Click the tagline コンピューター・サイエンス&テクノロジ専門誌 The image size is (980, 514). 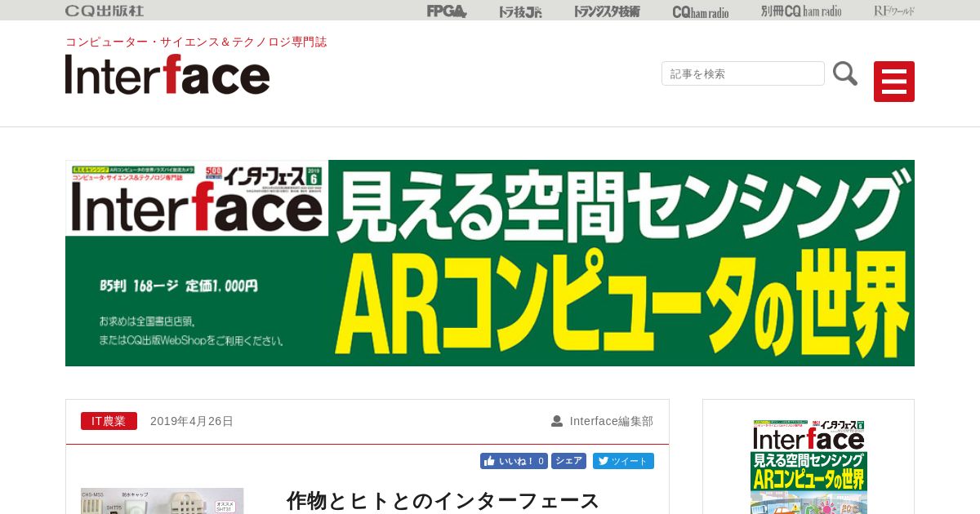coord(196,42)
